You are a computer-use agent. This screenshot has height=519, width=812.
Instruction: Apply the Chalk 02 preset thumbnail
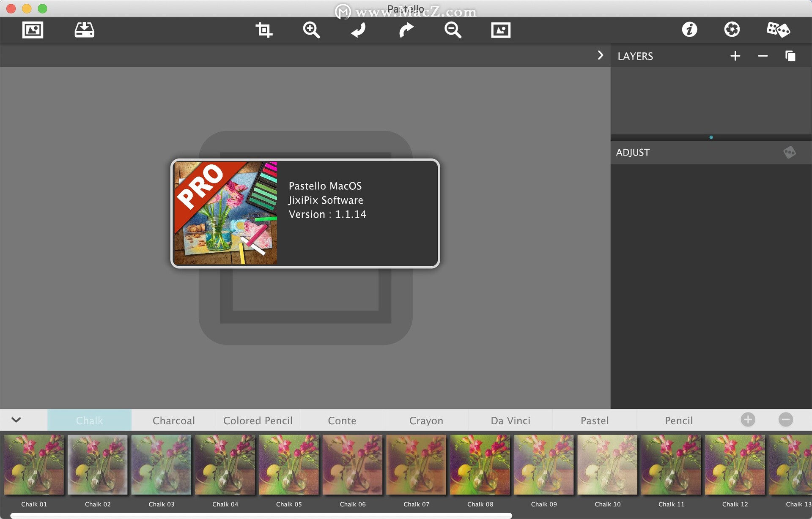pyautogui.click(x=98, y=465)
